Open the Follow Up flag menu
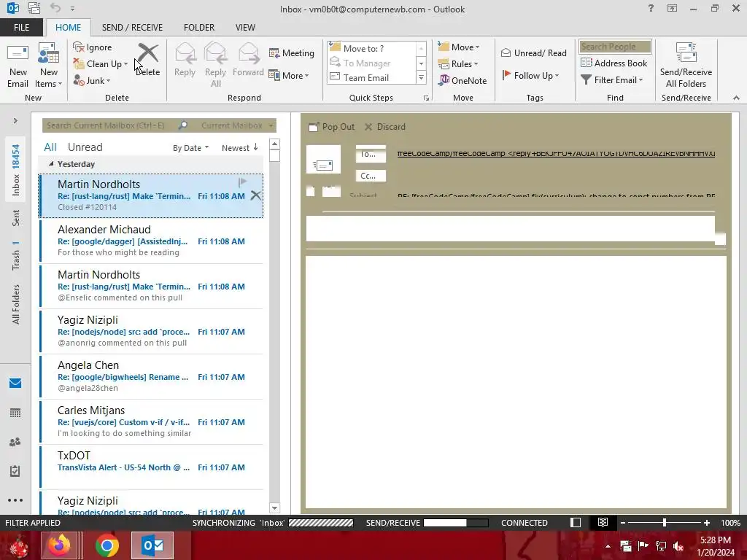The image size is (747, 560). point(531,75)
